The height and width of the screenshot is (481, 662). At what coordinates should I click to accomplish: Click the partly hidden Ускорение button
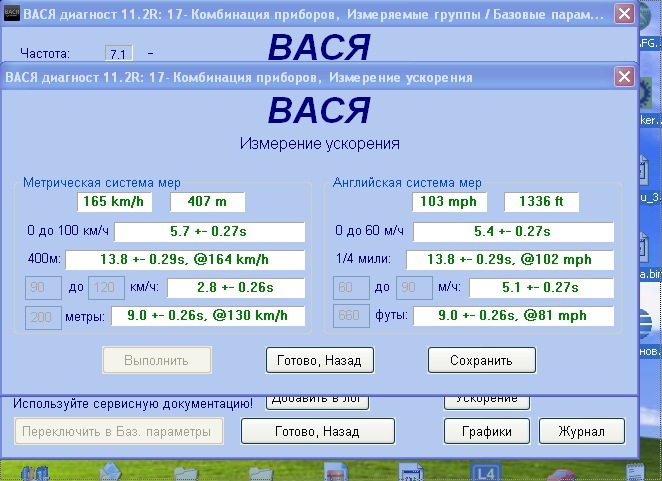486,402
